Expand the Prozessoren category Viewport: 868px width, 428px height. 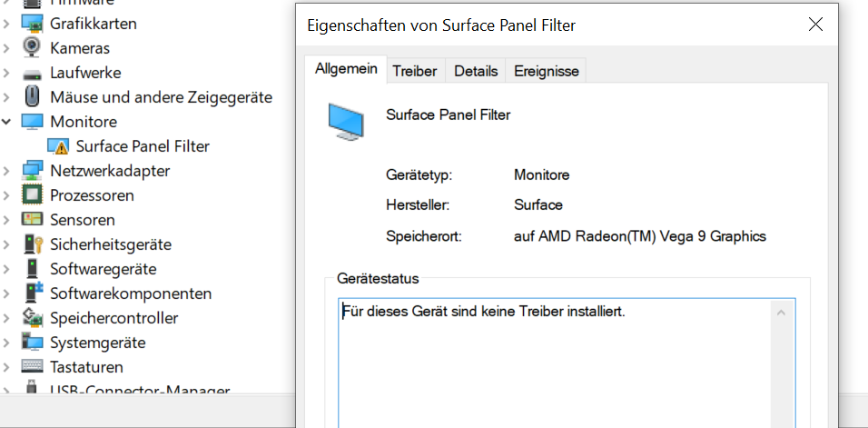(6, 195)
